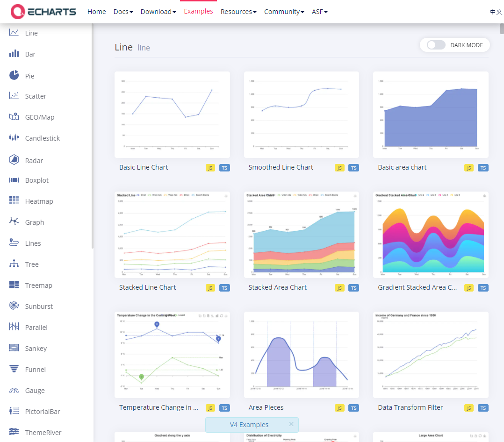Screen dimensions: 504x442
Task: Click the Radar chart icon
Action: (x=14, y=160)
